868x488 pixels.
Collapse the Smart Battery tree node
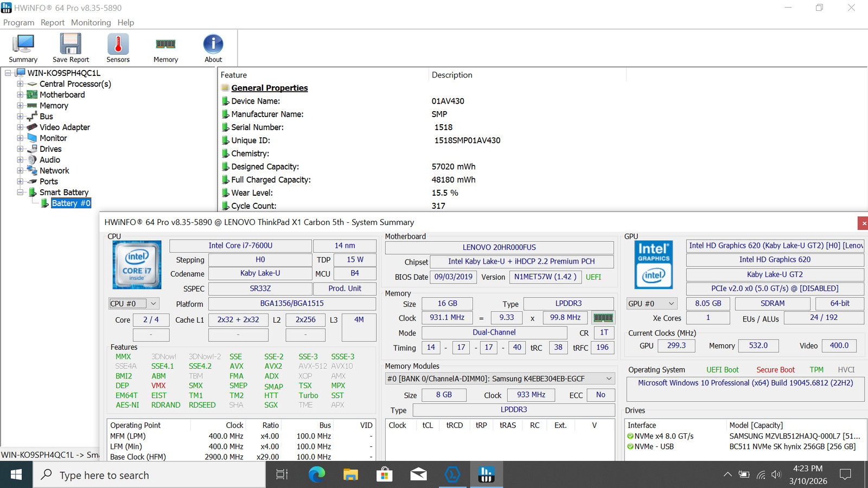tap(20, 192)
